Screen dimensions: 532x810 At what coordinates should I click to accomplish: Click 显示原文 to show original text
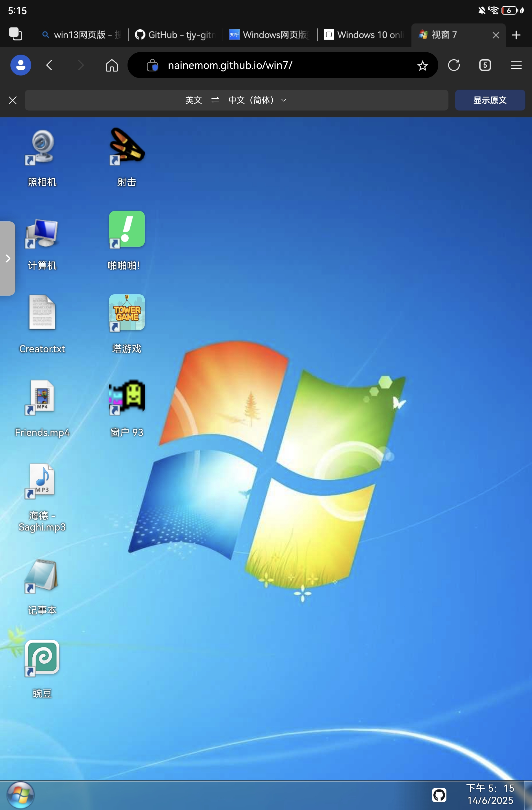(490, 100)
